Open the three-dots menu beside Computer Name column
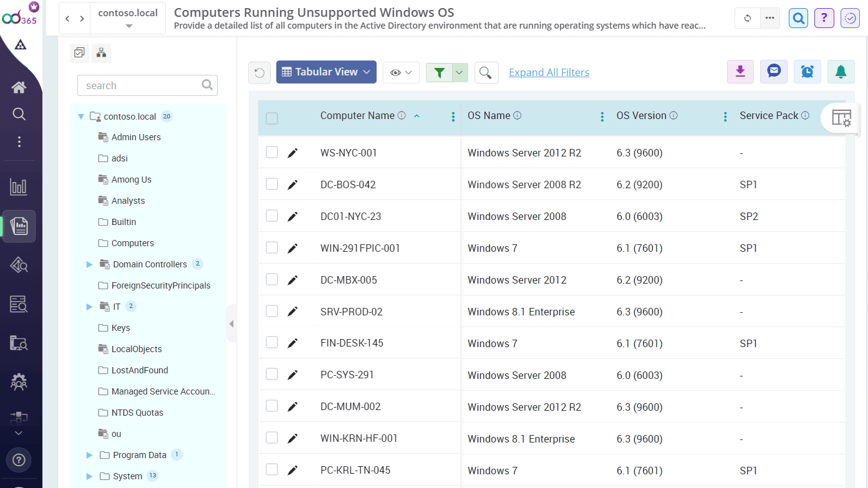 tap(453, 117)
